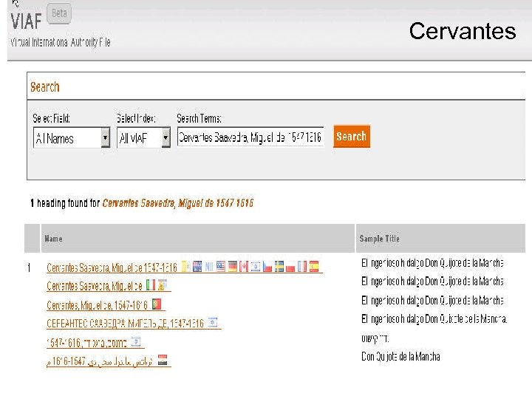Click the Italian flag beside Cervantes Saavedra, Miguel de

point(151,285)
